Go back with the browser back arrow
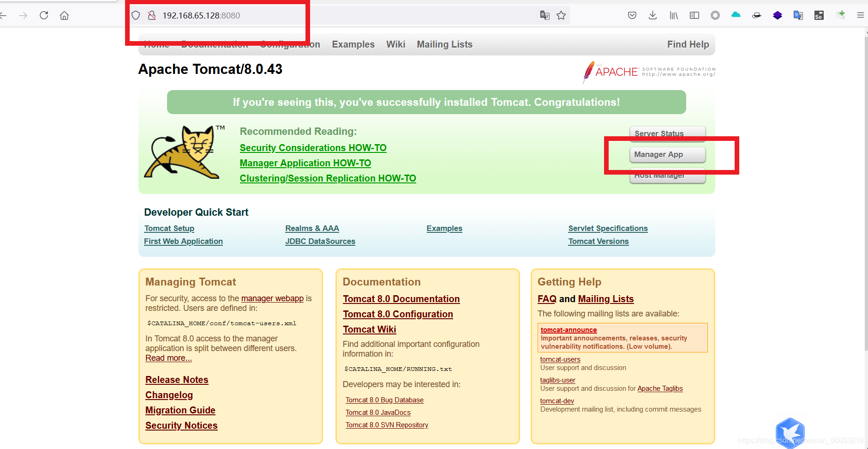Viewport: 868px width, 449px height. click(x=3, y=16)
